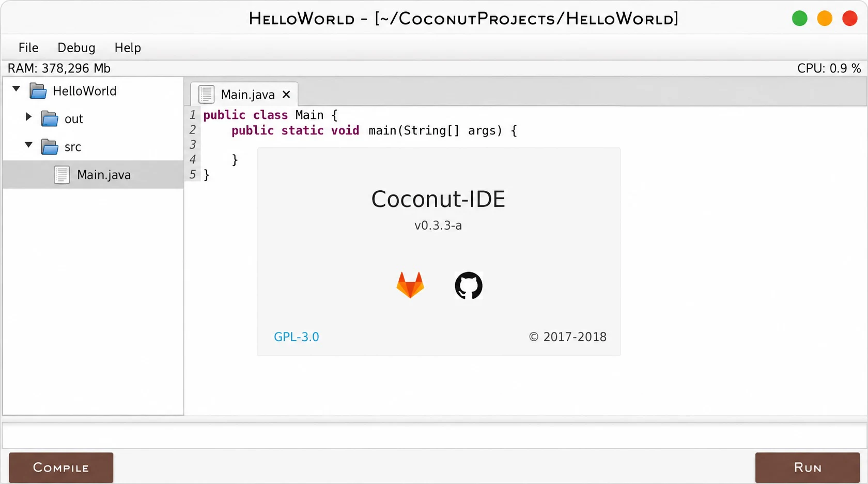
Task: Switch to the Main.java tab
Action: pyautogui.click(x=244, y=94)
